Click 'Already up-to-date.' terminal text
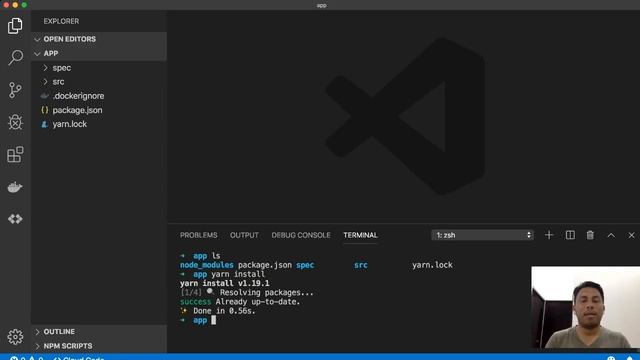640x360 pixels. (258, 302)
